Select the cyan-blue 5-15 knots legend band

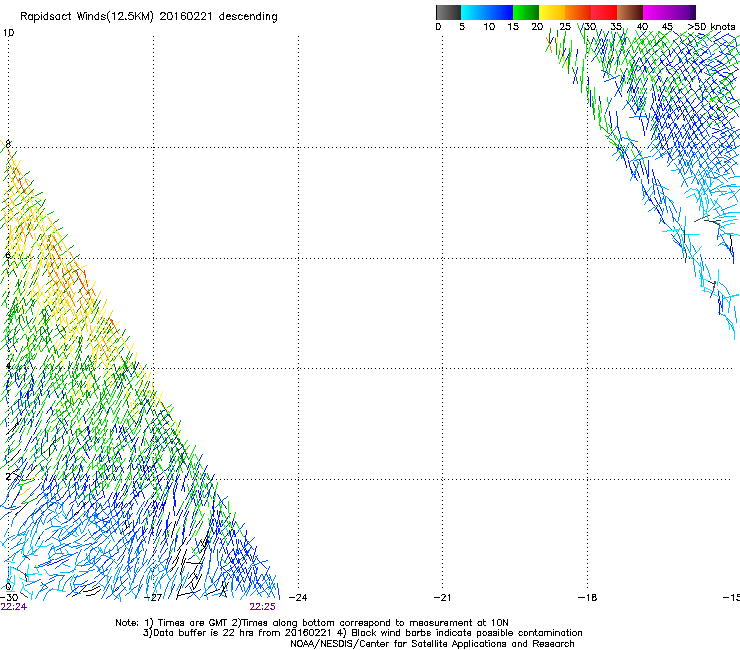487,12
